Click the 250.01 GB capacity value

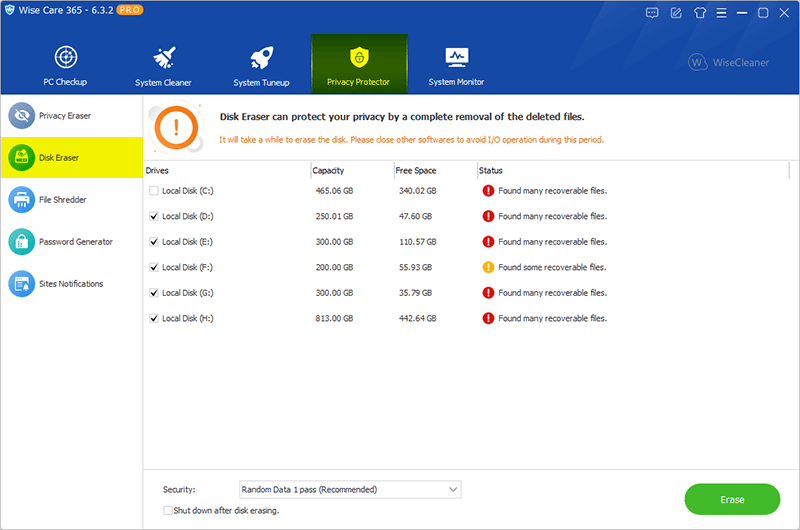334,216
